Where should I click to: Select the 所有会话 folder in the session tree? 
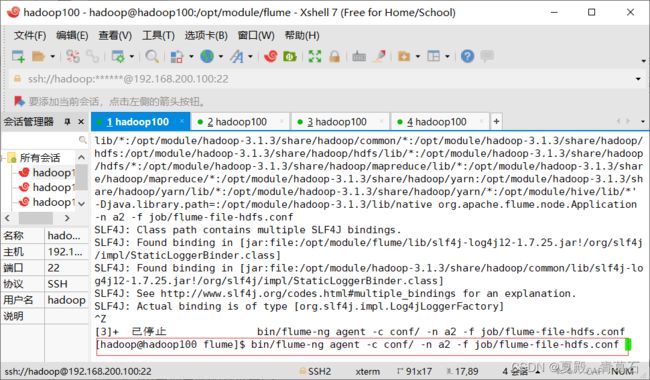click(40, 157)
